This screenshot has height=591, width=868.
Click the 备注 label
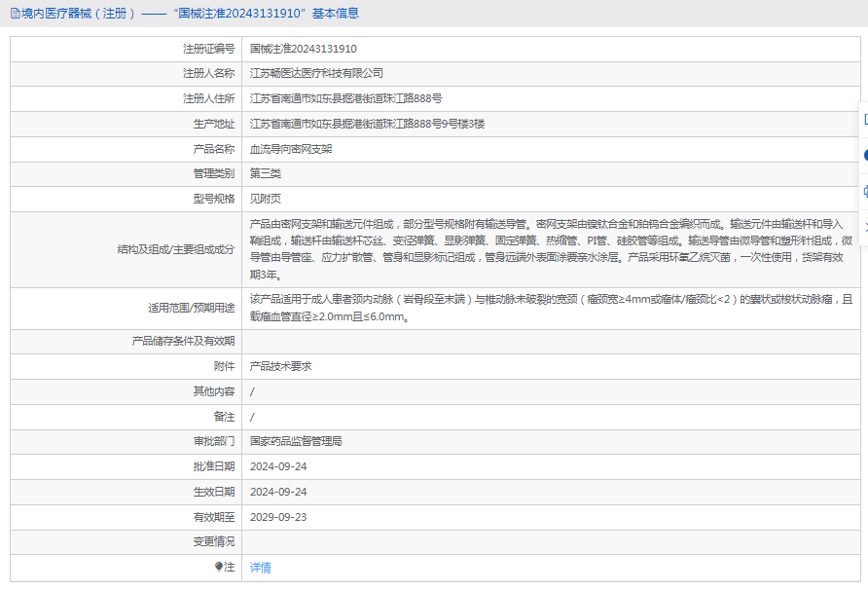point(224,417)
